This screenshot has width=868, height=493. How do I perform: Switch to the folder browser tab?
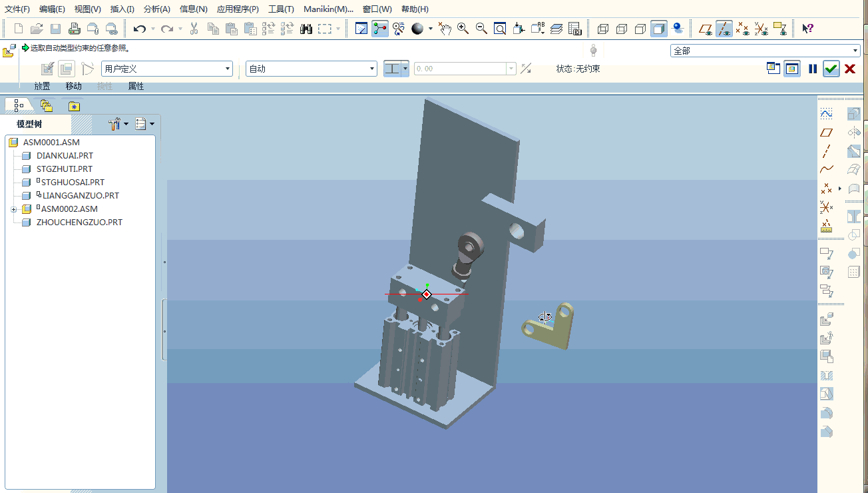pyautogui.click(x=46, y=105)
